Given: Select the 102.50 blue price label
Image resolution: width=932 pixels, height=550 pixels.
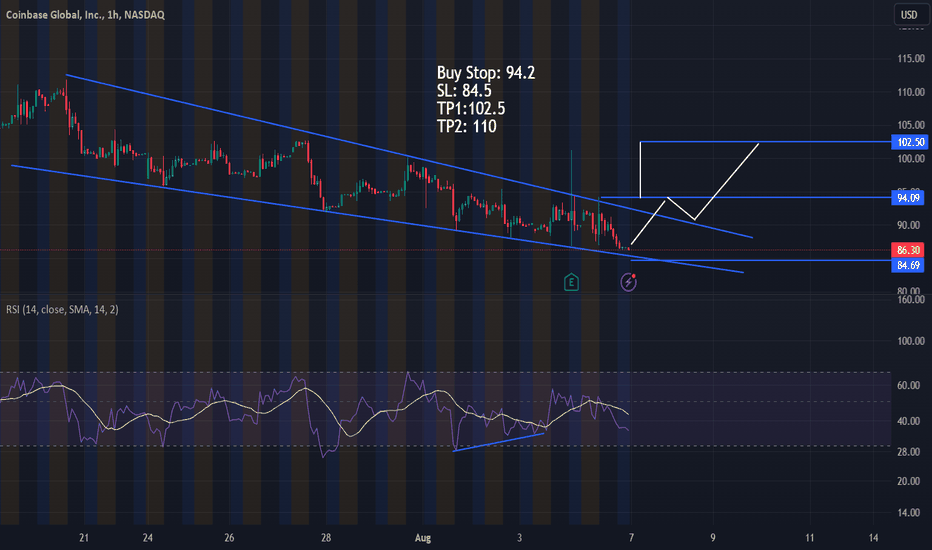Looking at the screenshot, I should (x=908, y=143).
